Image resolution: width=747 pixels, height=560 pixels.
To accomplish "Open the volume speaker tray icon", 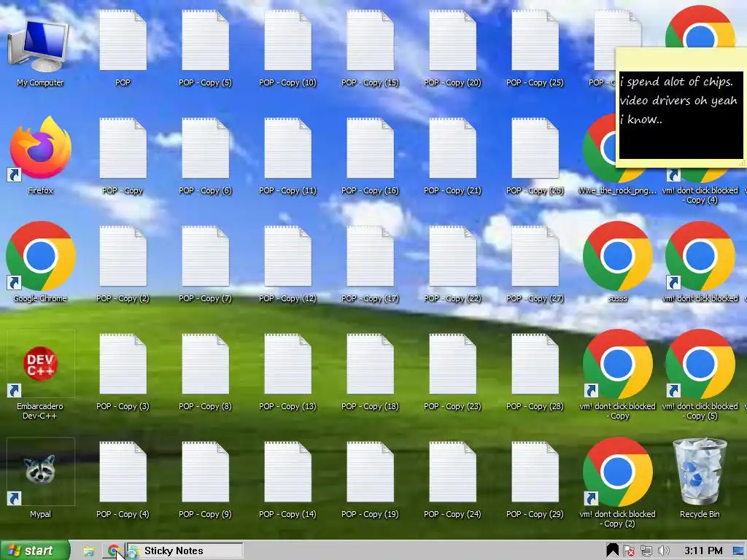I will 663,551.
